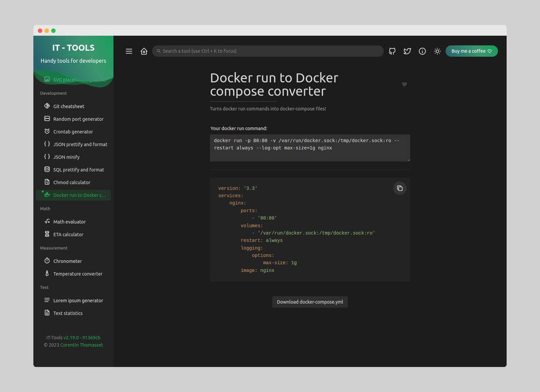The image size is (540, 392).
Task: Toggle light/dark mode sun icon
Action: point(437,51)
